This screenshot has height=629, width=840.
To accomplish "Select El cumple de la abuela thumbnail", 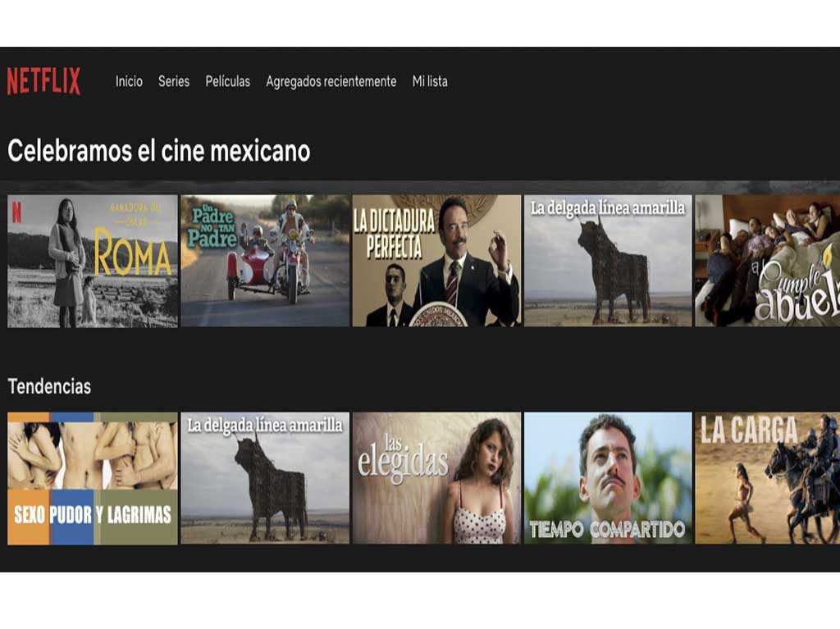I will click(x=767, y=261).
